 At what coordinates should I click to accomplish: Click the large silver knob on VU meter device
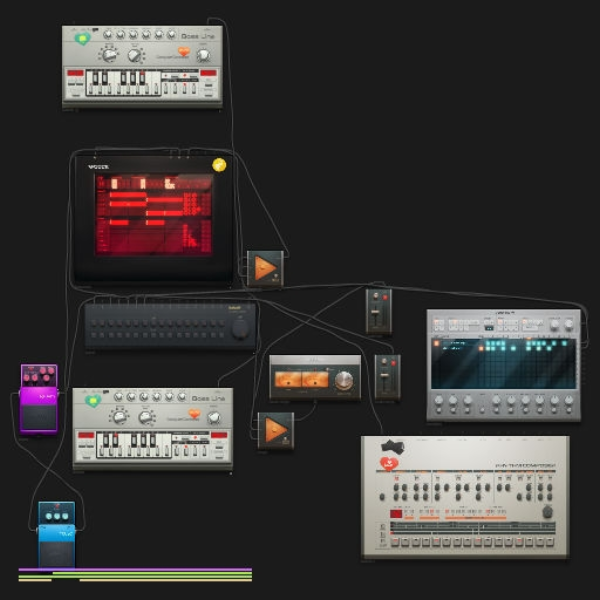[344, 380]
